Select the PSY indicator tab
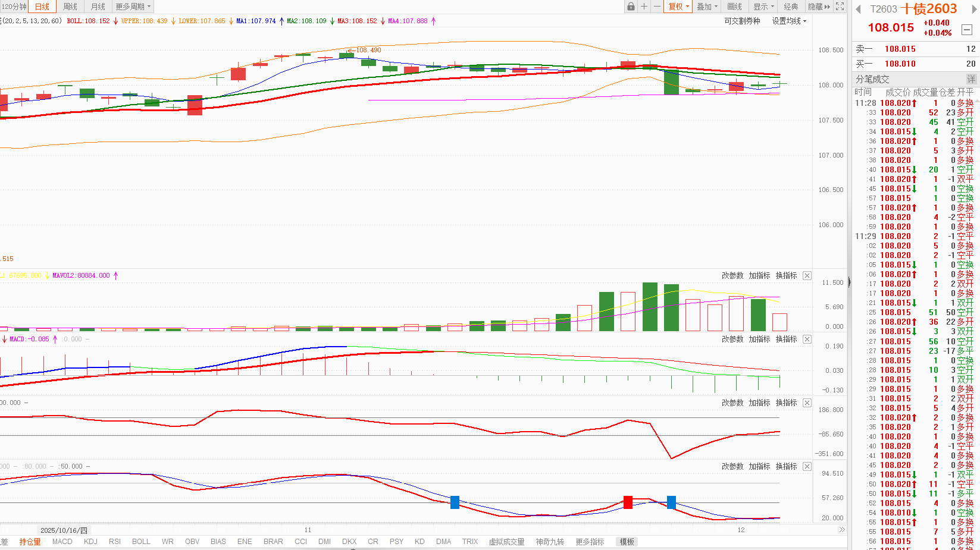980x550 pixels. point(396,542)
